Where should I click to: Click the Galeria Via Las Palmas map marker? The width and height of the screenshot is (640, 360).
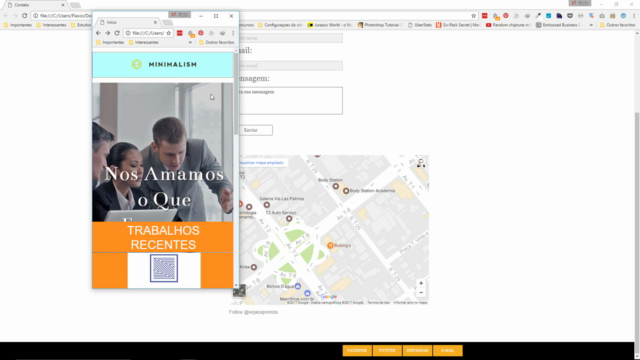pos(267,205)
